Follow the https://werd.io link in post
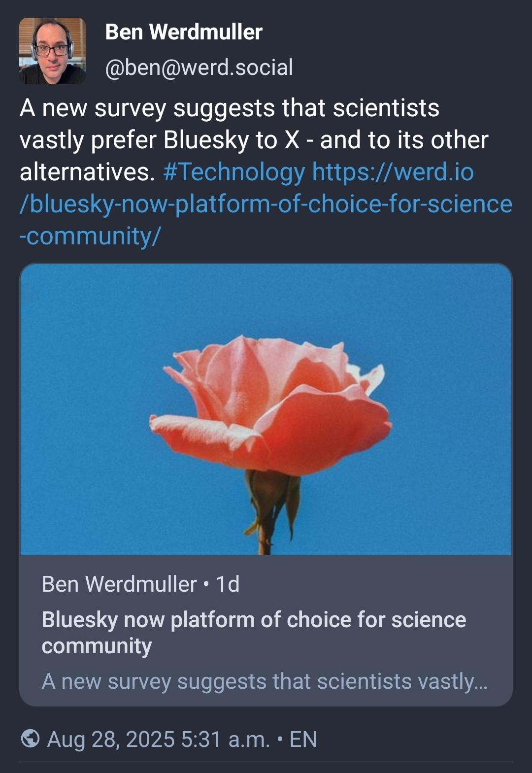This screenshot has width=532, height=773. point(393,172)
